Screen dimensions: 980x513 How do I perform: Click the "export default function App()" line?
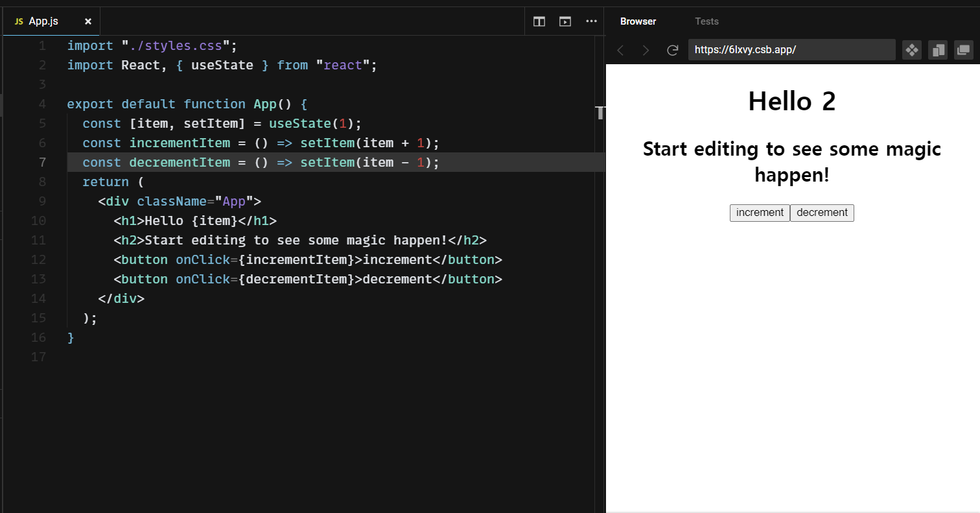click(x=187, y=104)
